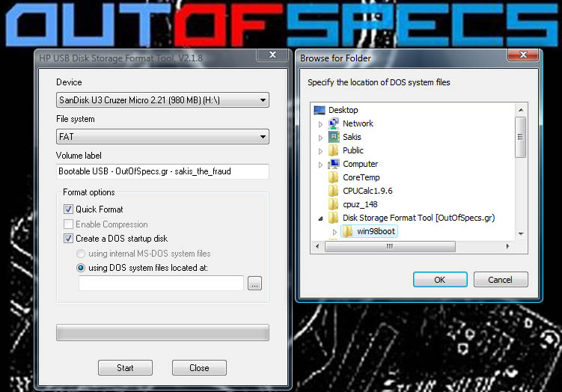Toggle the Quick Format checkbox
This screenshot has height=392, width=562.
pyautogui.click(x=68, y=209)
